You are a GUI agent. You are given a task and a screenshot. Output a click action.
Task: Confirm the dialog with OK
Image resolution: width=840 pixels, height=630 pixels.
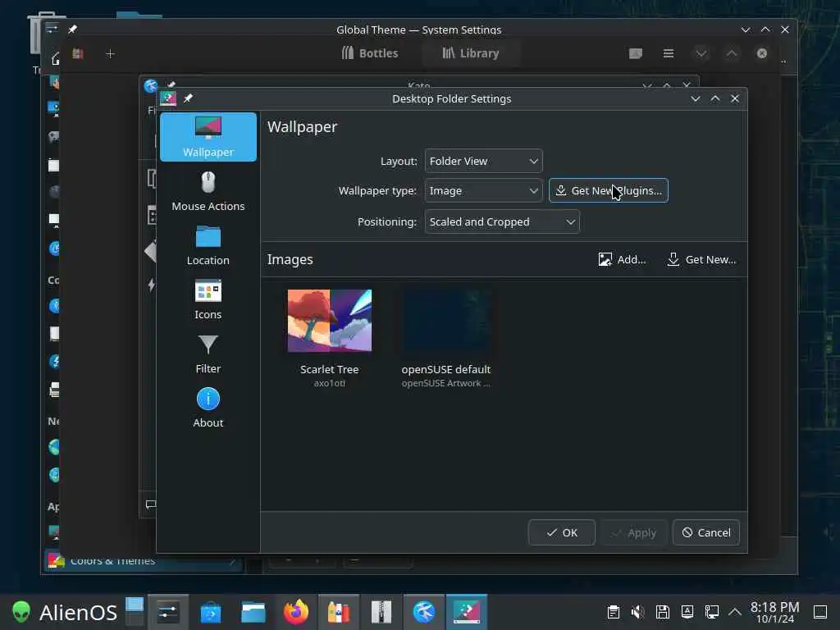click(x=561, y=532)
